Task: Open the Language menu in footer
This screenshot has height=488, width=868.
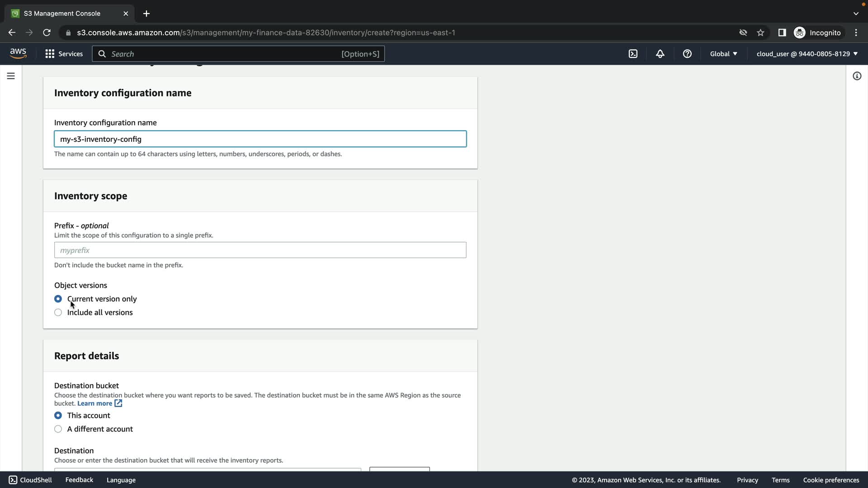Action: 121,480
